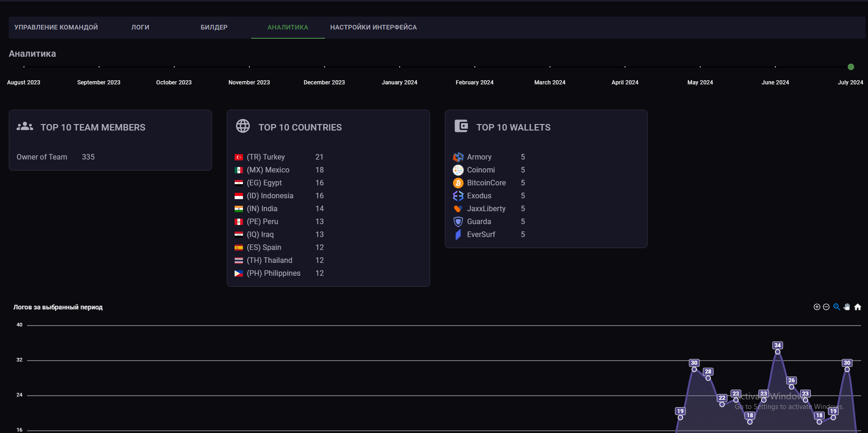This screenshot has width=868, height=433.
Task: Click the chart zoom in icon
Action: pos(817,307)
